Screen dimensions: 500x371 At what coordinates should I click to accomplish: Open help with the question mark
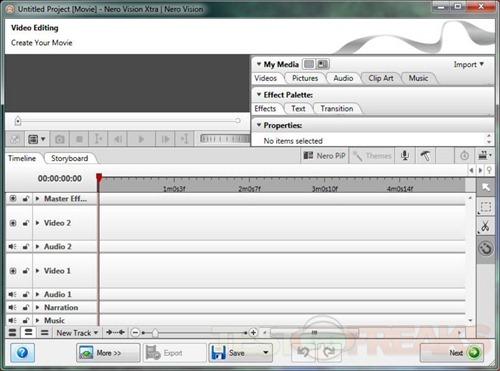click(x=22, y=353)
